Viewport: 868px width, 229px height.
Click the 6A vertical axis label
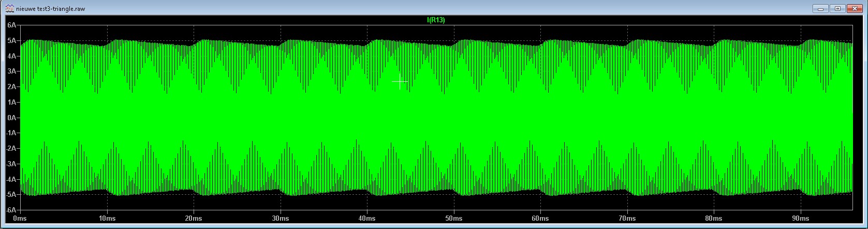12,25
